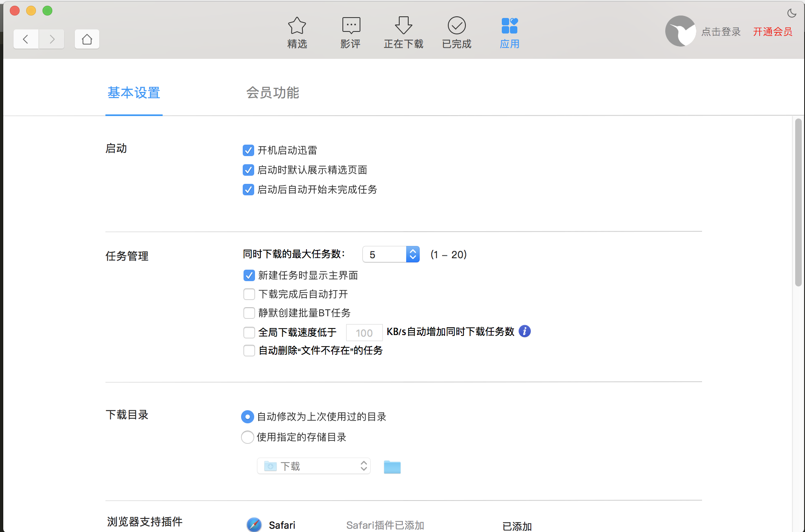
Task: Uncheck 启动时默认展示精选页面 checkbox
Action: pos(248,170)
